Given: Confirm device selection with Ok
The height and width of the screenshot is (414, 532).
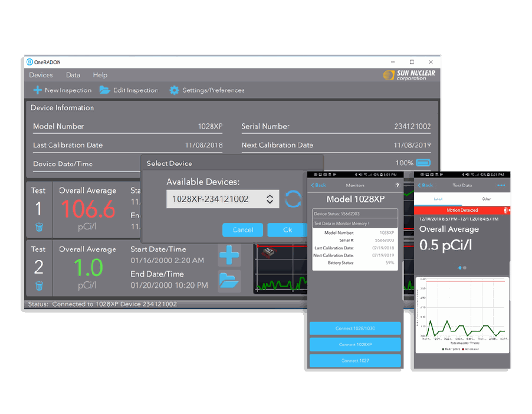Looking at the screenshot, I should (x=287, y=230).
